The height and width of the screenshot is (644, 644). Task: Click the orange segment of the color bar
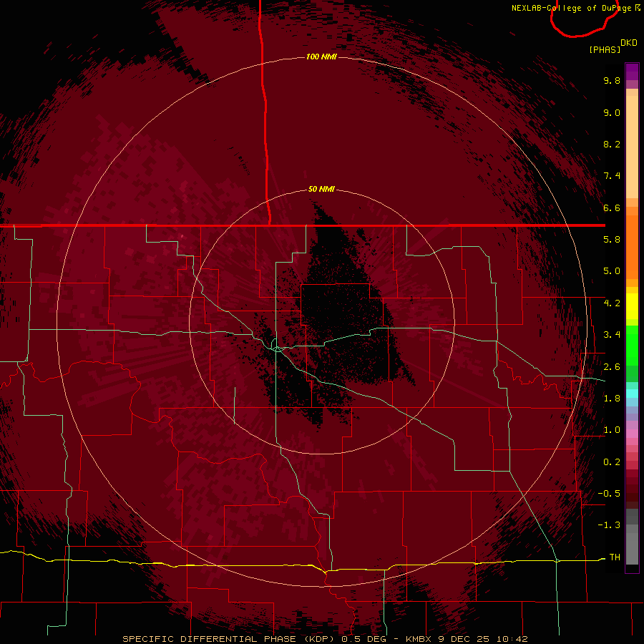coord(632,248)
